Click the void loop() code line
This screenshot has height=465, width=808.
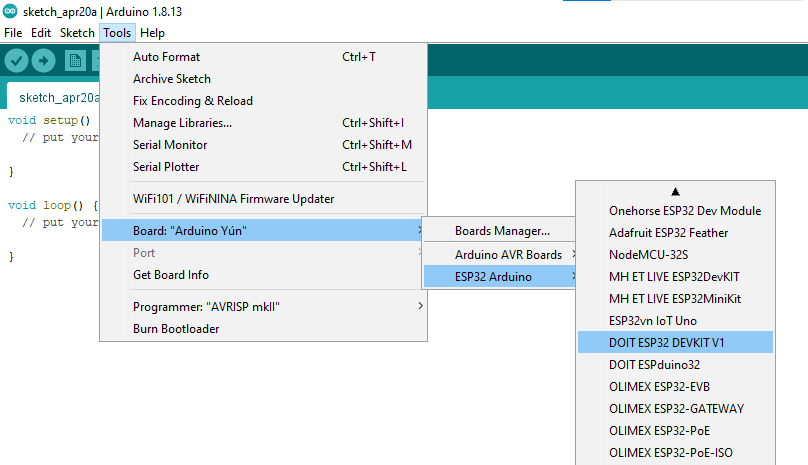53,205
